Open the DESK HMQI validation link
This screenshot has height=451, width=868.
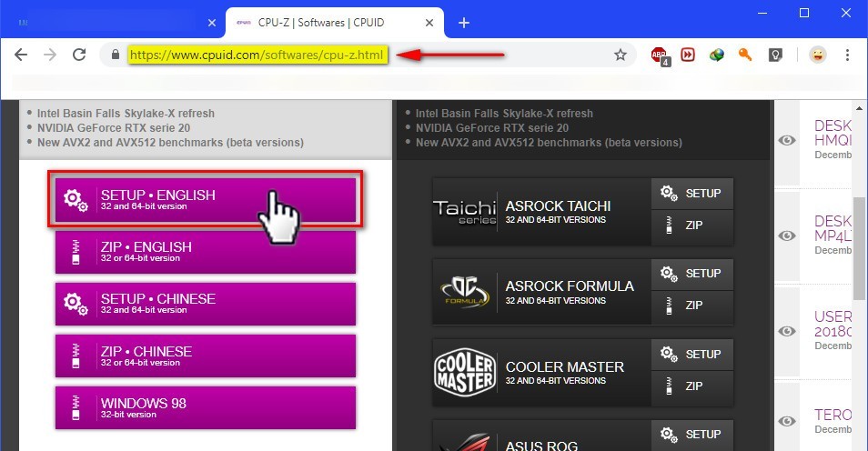click(x=833, y=133)
